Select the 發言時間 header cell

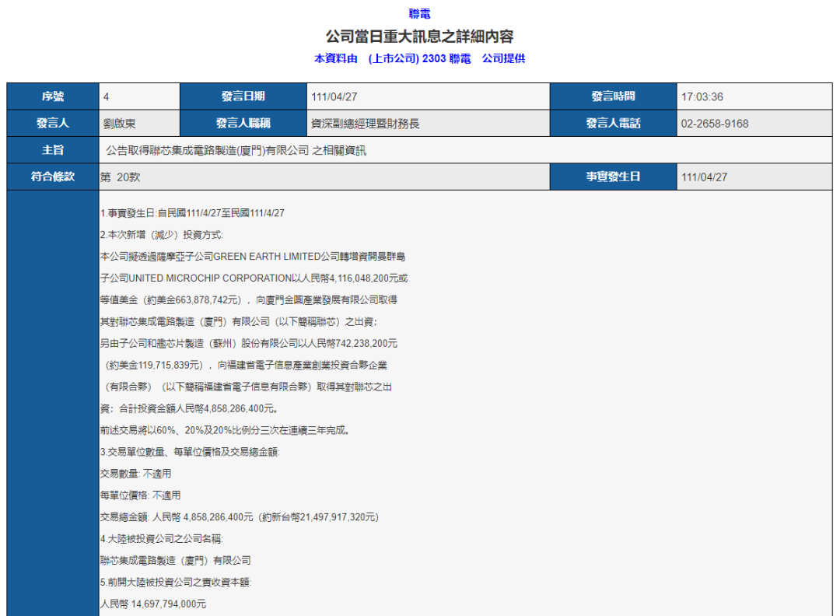[614, 96]
